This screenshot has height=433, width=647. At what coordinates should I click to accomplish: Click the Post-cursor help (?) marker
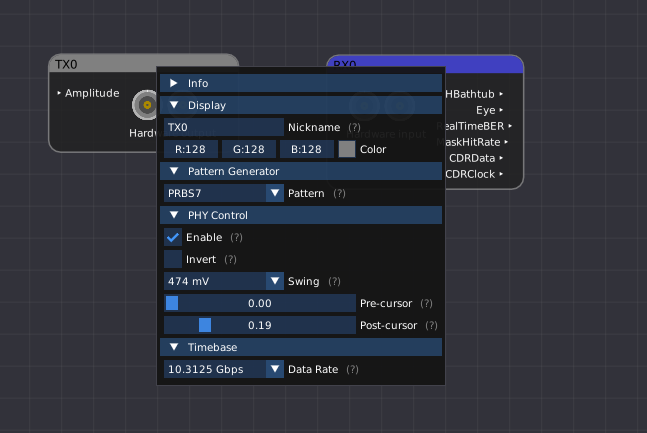click(x=431, y=325)
